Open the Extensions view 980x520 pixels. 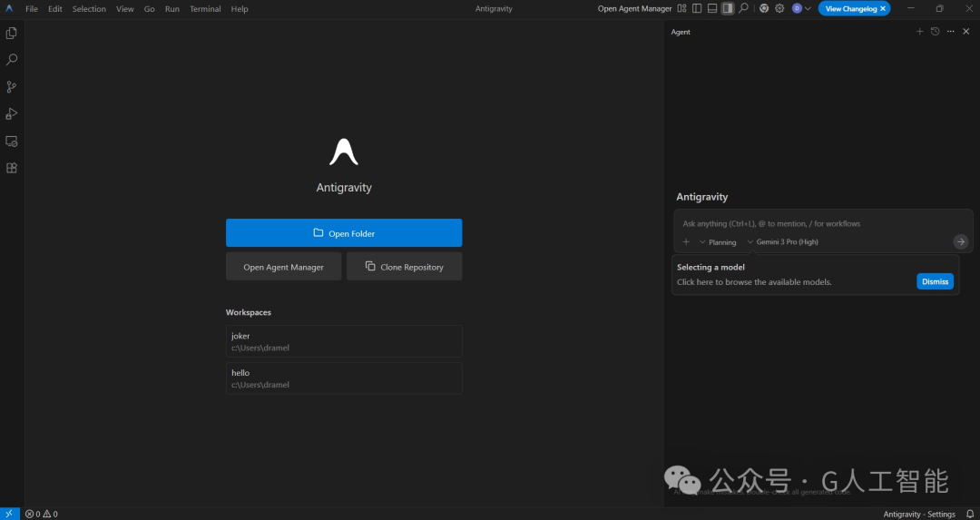tap(12, 168)
